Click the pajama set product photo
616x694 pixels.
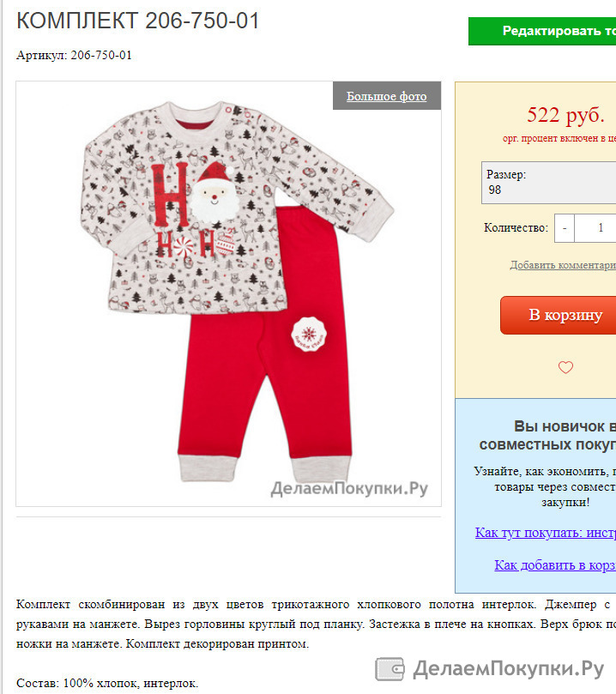coord(228,293)
